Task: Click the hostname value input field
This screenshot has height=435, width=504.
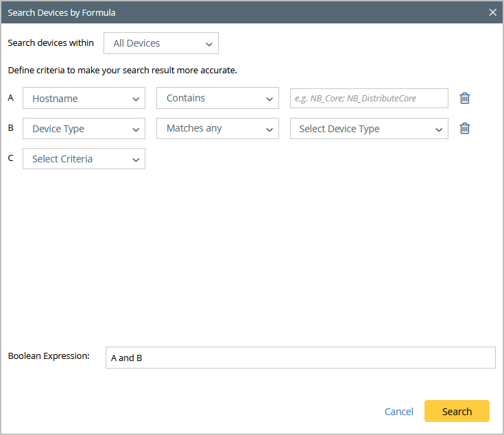Action: 369,98
